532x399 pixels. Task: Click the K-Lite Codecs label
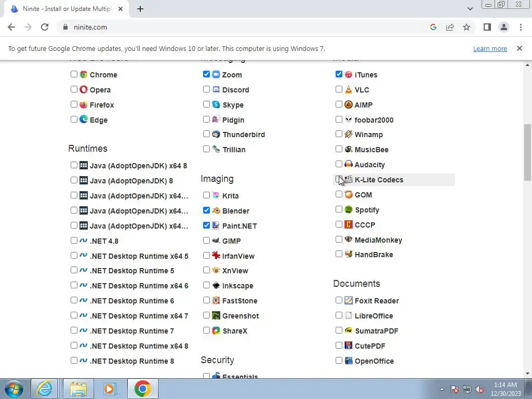point(379,180)
